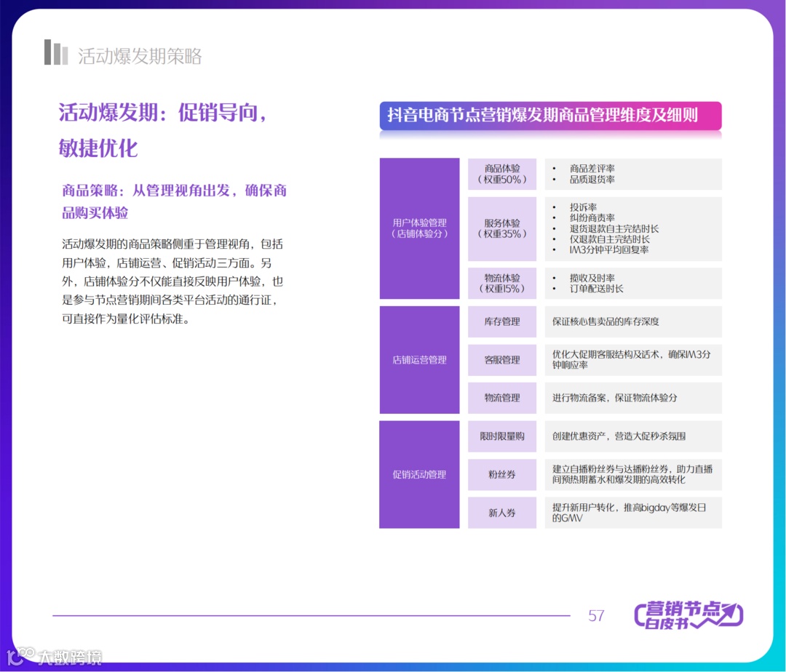Click the 营销节点白皮书 logo
Image resolution: width=786 pixels, height=672 pixels.
[688, 615]
